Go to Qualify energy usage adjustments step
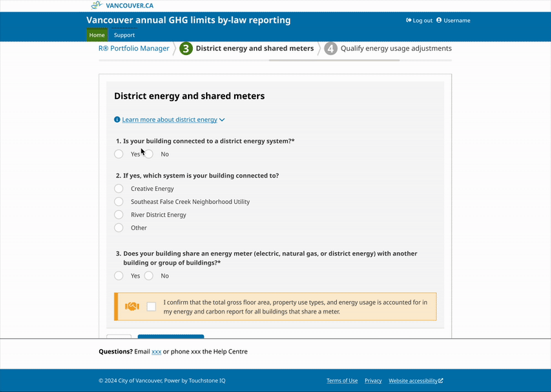Viewport: 551px width, 392px height. pyautogui.click(x=396, y=48)
